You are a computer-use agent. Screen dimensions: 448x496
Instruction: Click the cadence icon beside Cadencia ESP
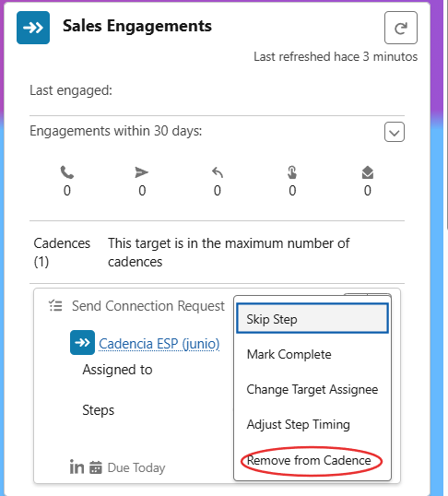click(x=82, y=343)
